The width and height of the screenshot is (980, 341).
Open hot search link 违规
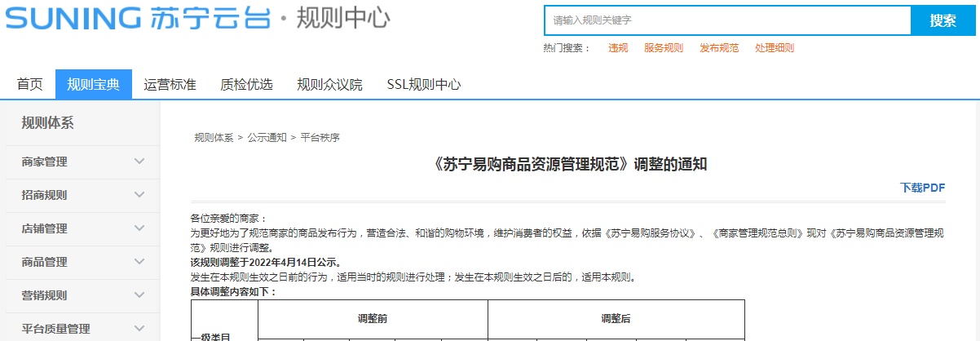pos(618,48)
